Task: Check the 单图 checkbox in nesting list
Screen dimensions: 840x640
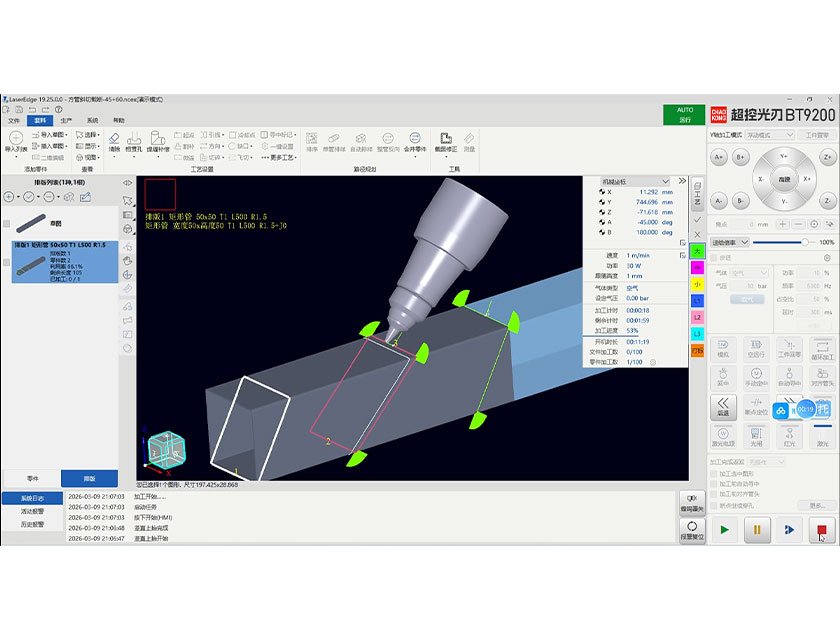Action: tap(7, 224)
